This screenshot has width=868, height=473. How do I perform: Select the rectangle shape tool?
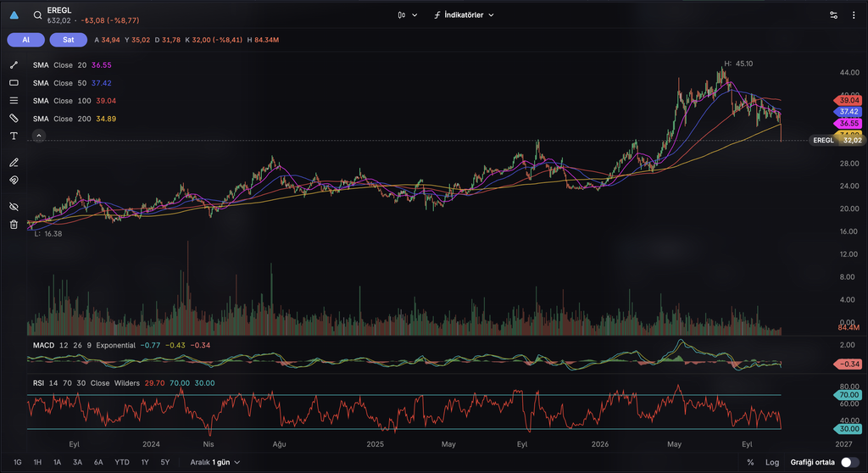[14, 83]
